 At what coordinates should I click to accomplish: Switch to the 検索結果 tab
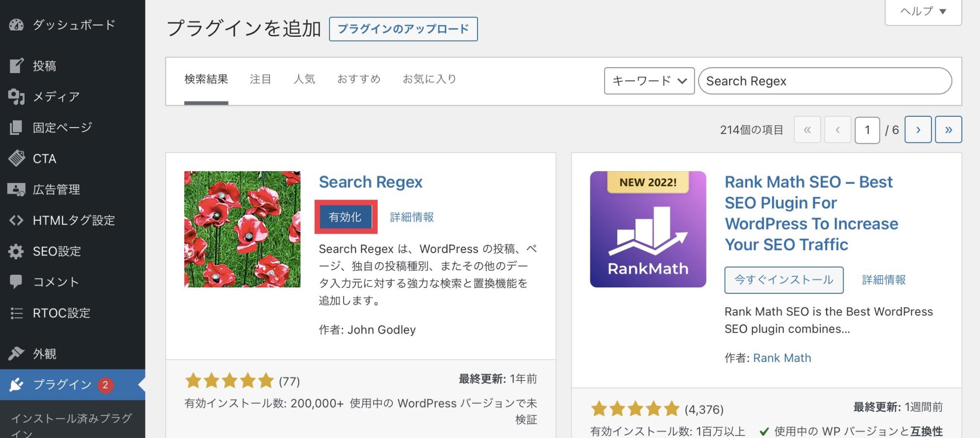pos(206,79)
